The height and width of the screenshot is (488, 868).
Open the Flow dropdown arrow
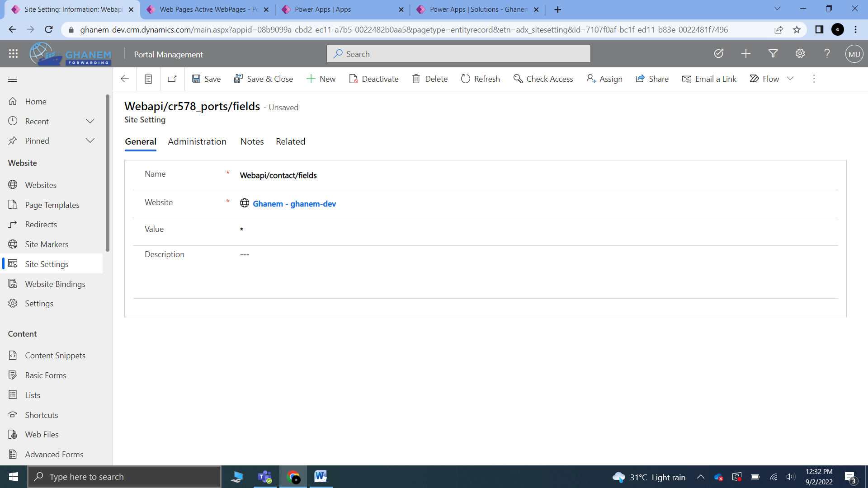coord(790,79)
